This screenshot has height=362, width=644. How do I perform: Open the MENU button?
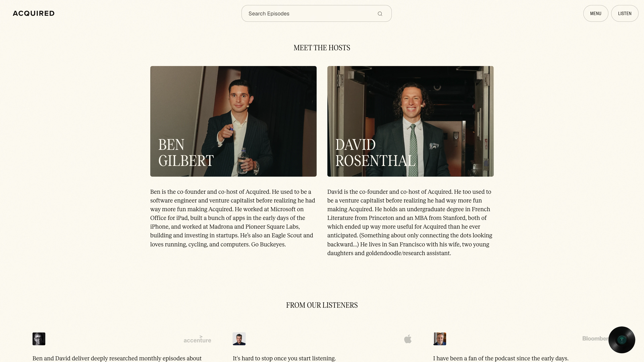[x=596, y=13]
